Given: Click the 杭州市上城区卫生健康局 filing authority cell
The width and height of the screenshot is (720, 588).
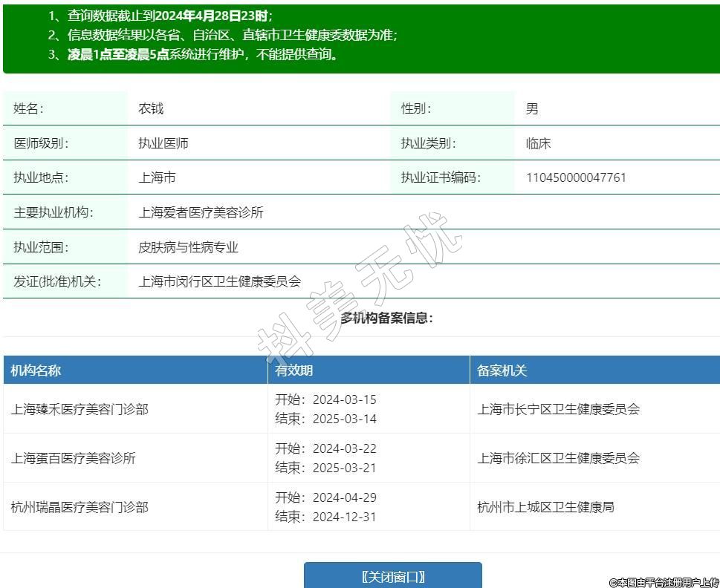Looking at the screenshot, I should pos(545,507).
